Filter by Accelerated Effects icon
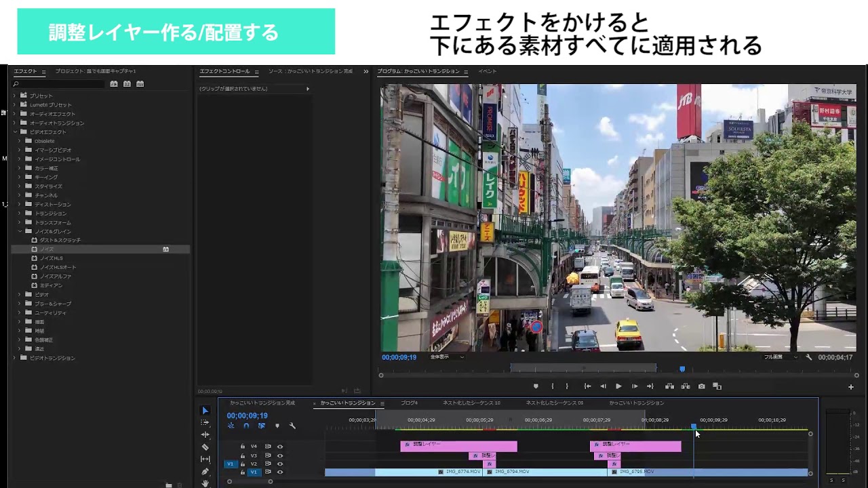The image size is (868, 488). coord(114,84)
